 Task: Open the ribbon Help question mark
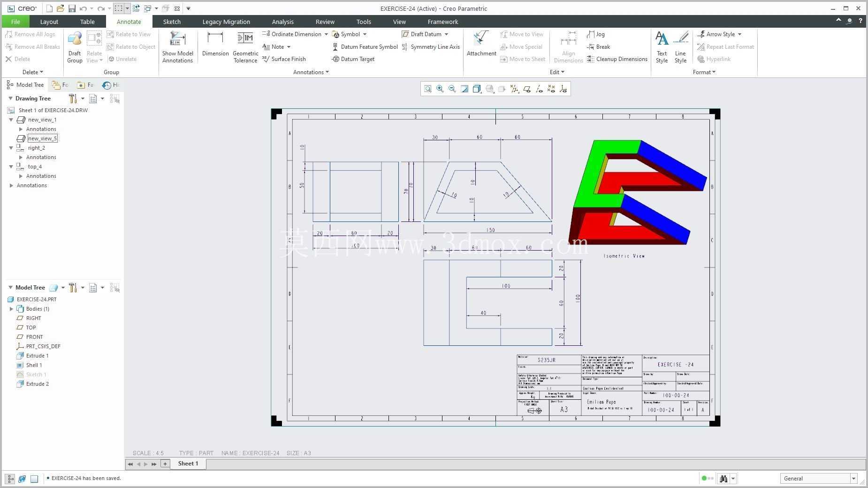[860, 21]
